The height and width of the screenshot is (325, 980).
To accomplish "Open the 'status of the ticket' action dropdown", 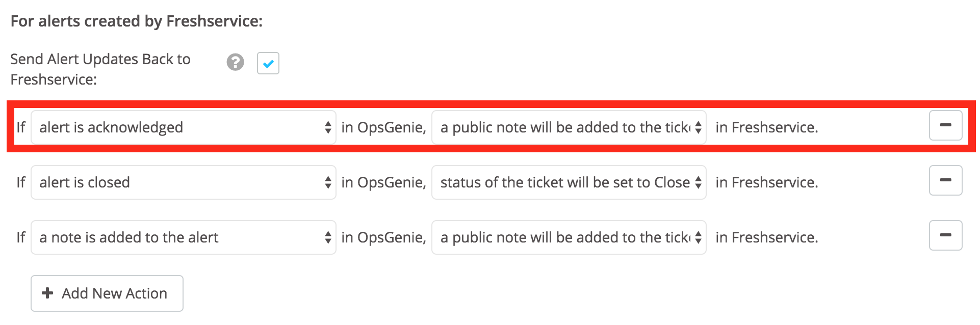I will pos(568,182).
